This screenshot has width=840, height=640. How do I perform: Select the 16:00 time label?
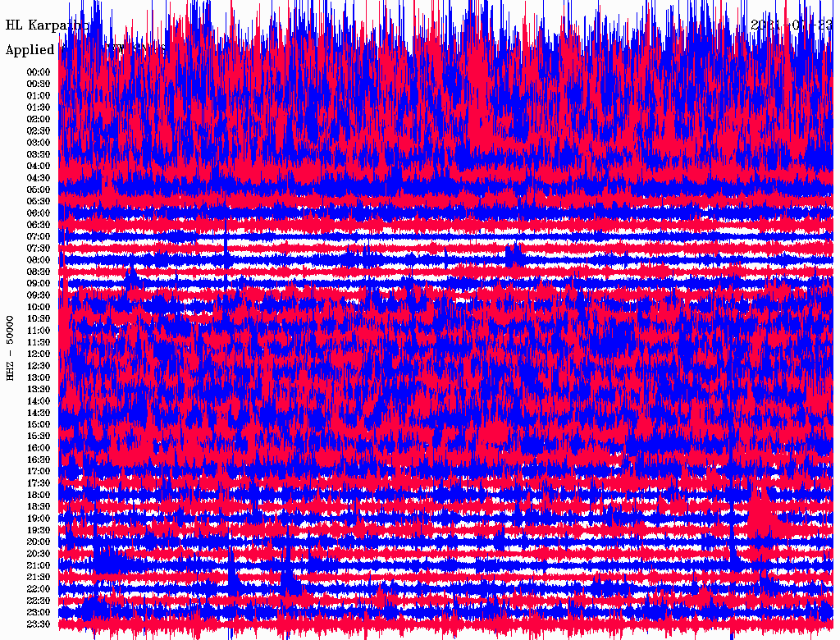39,448
